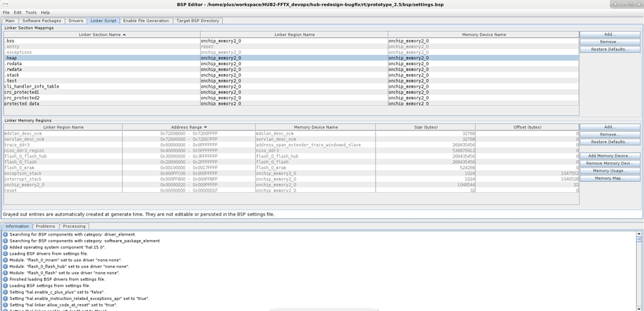Image resolution: width=644 pixels, height=311 pixels.
Task: Select the .rwdata section row
Action: tap(291, 70)
